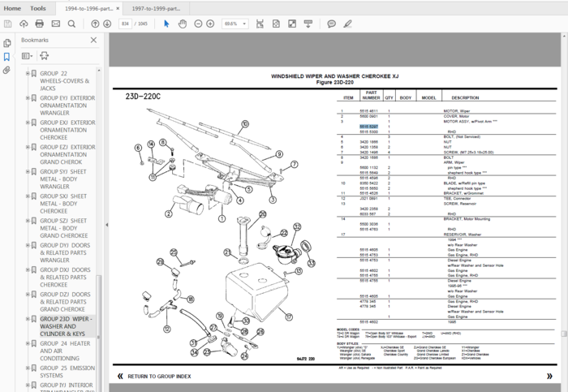Open attachments paperclip icon
Viewport: 568px width, 392px height.
coord(6,70)
